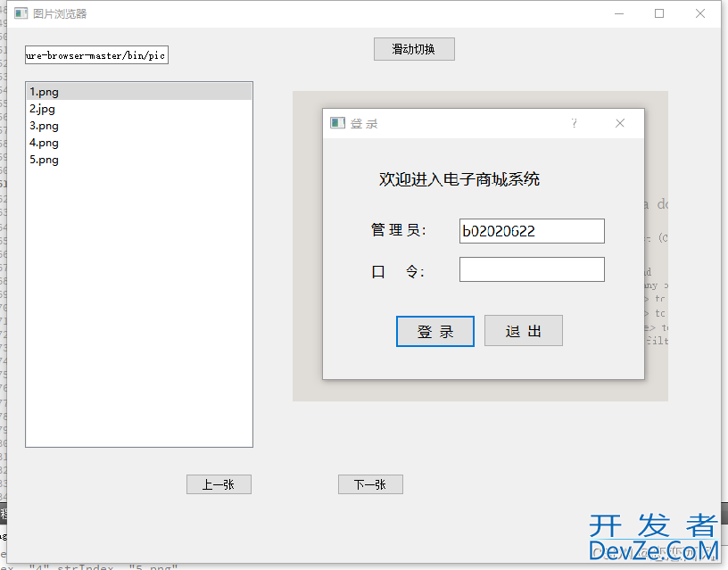Click the 滑动切换 button

coord(414,49)
